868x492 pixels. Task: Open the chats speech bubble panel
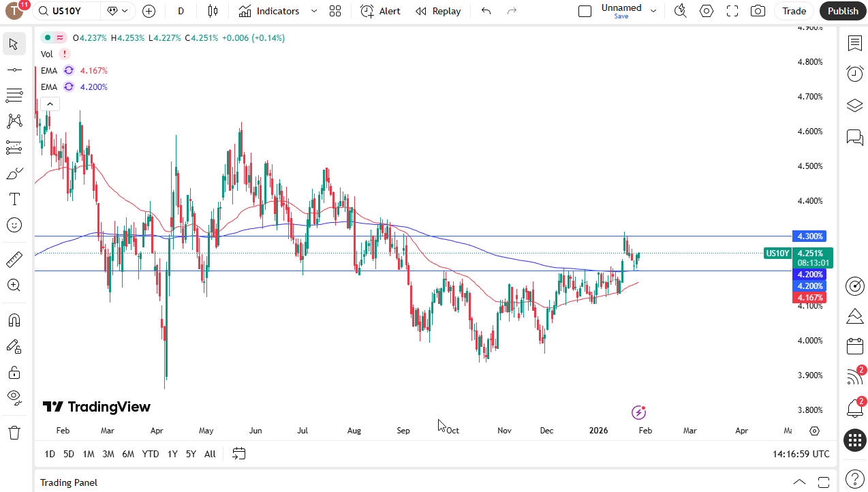[854, 138]
